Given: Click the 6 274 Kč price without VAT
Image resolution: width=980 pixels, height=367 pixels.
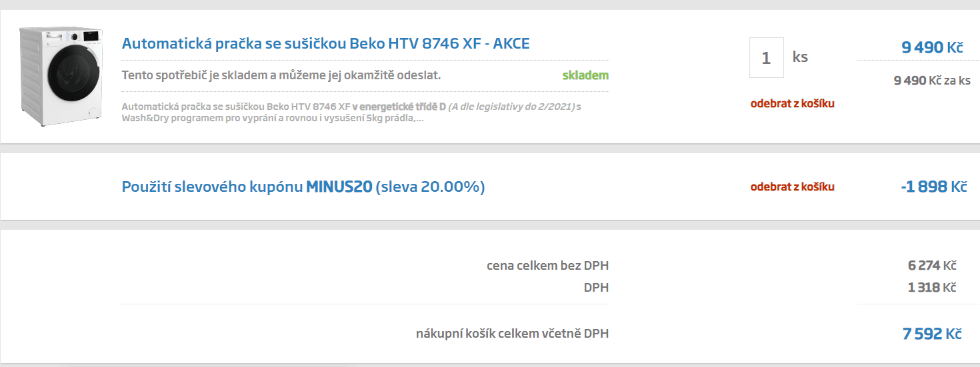Looking at the screenshot, I should pyautogui.click(x=932, y=266).
